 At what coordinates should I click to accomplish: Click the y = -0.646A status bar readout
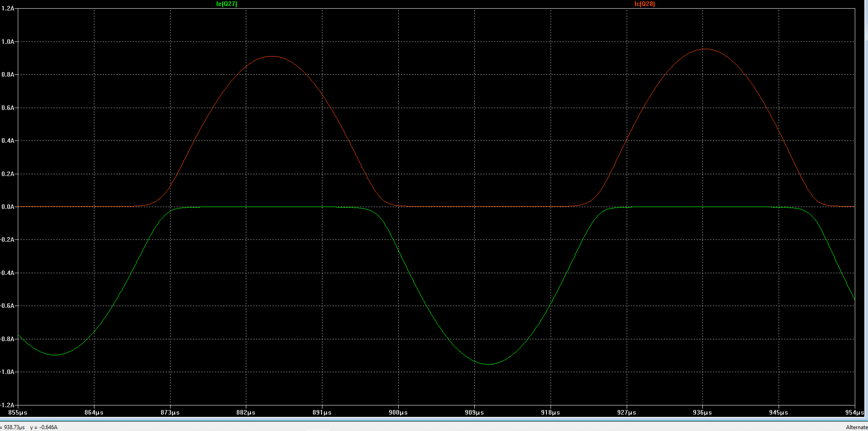pos(44,427)
